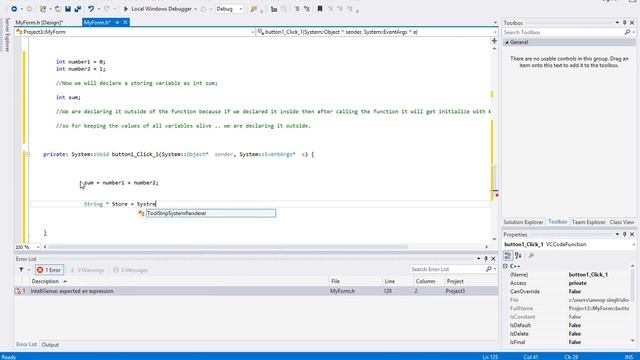Collapse the General toolbox group

(507, 42)
